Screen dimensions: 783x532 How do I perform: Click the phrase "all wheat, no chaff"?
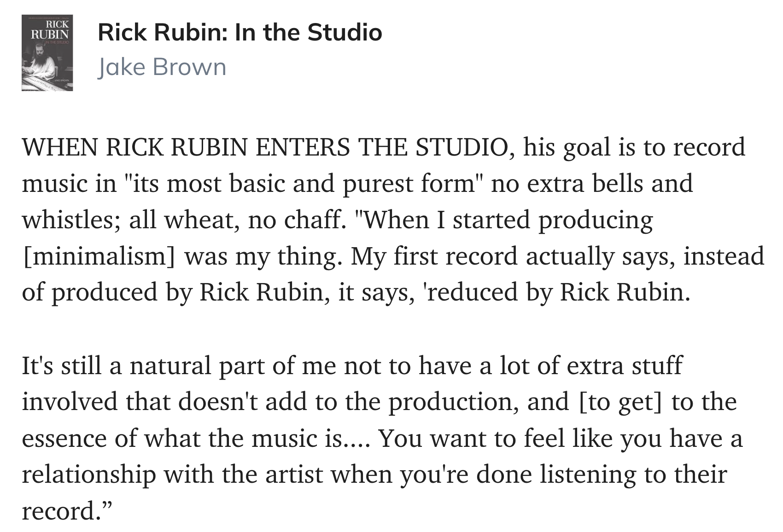point(236,220)
